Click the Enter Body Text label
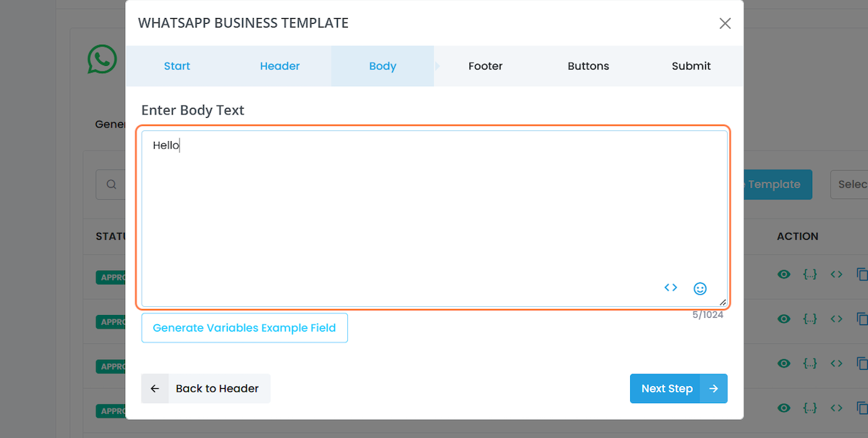This screenshot has width=868, height=438. click(x=193, y=110)
